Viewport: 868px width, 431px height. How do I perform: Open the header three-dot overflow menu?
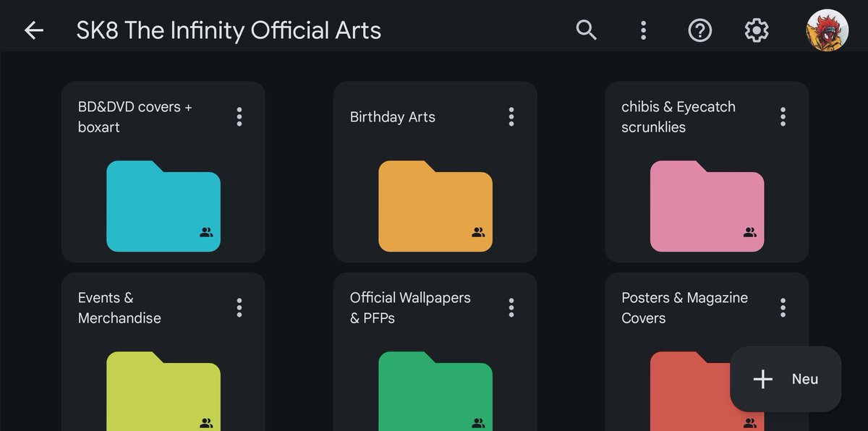pyautogui.click(x=643, y=30)
